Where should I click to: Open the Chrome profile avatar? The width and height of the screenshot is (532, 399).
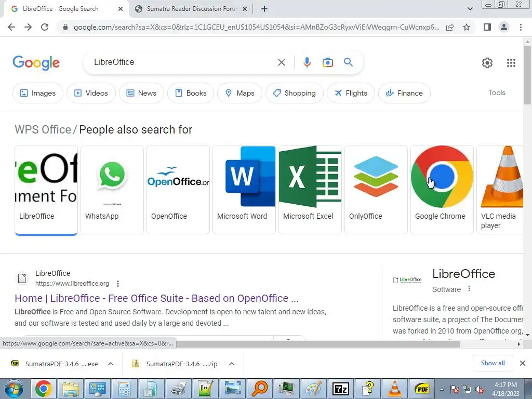[504, 27]
